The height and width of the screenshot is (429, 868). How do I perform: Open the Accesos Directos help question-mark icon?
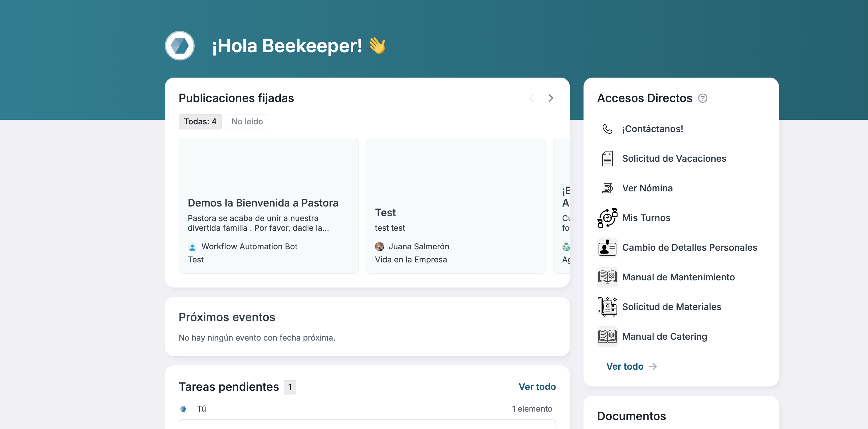(x=703, y=98)
